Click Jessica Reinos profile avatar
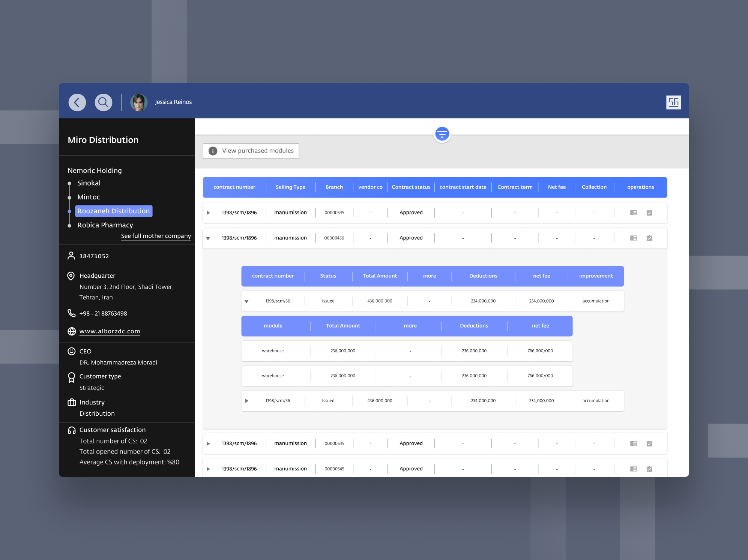This screenshot has height=560, width=748. pyautogui.click(x=138, y=102)
